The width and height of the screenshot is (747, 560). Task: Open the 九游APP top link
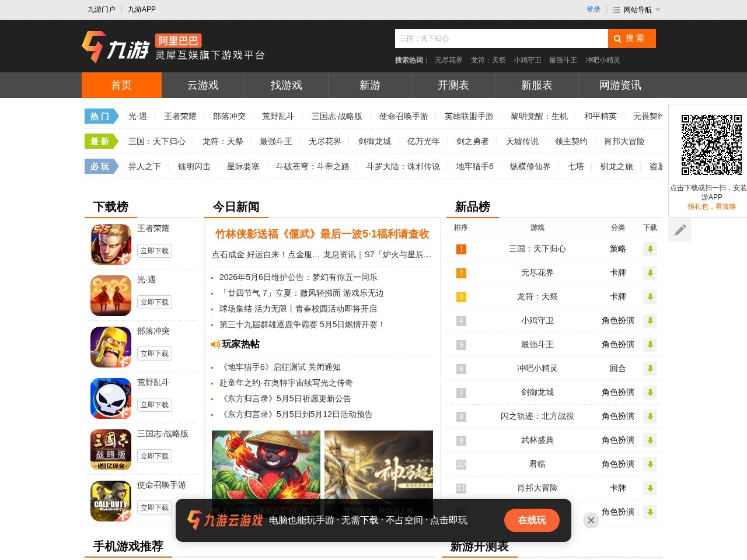pyautogui.click(x=142, y=9)
